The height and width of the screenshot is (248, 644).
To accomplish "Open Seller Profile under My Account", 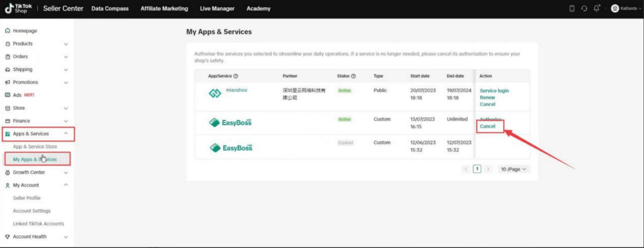I will [27, 198].
